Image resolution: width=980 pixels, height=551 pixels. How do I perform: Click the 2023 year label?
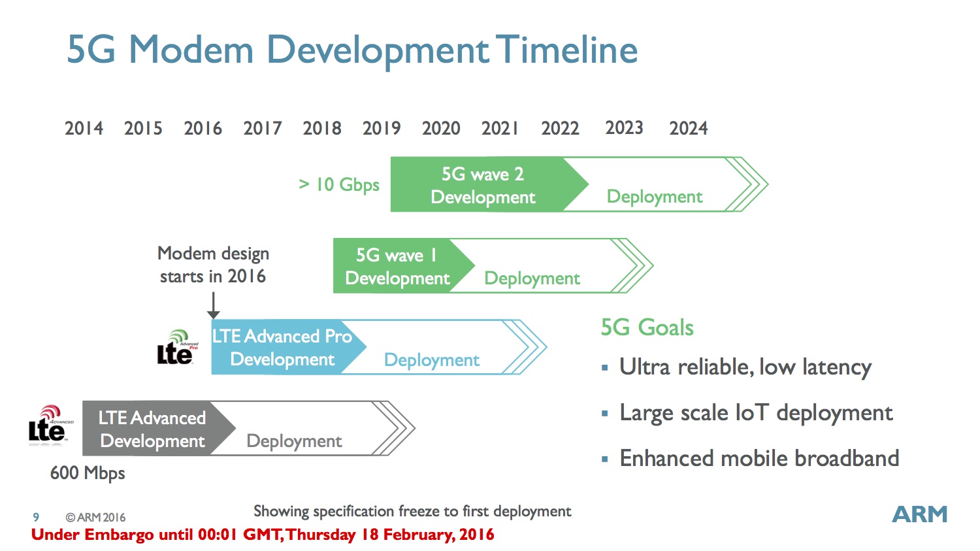[x=624, y=127]
